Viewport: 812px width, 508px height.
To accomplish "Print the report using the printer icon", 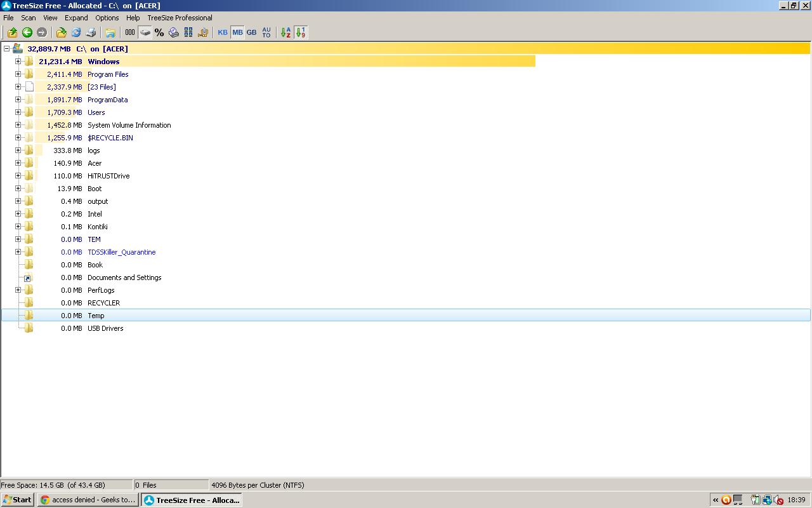I will tap(91, 32).
